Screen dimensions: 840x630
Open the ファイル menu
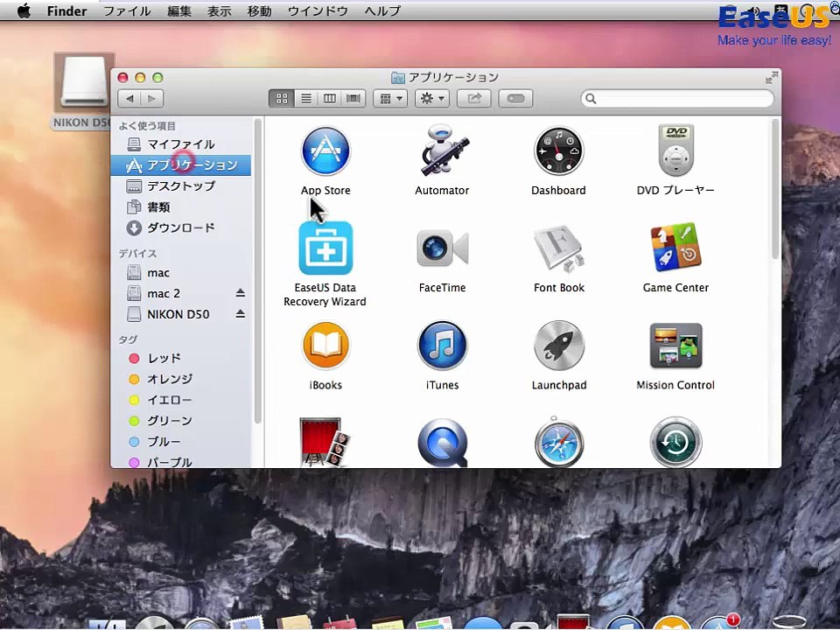(x=127, y=11)
